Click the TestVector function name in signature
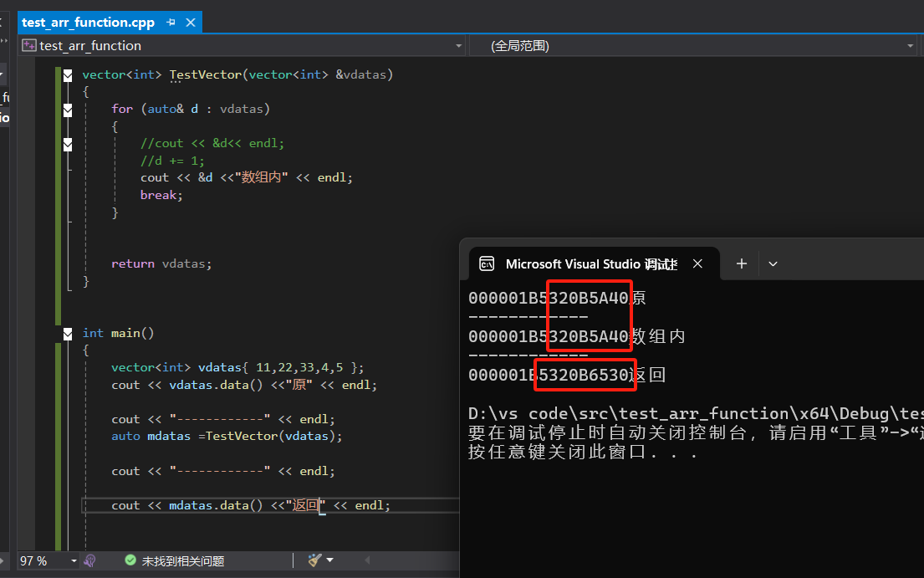 [206, 74]
